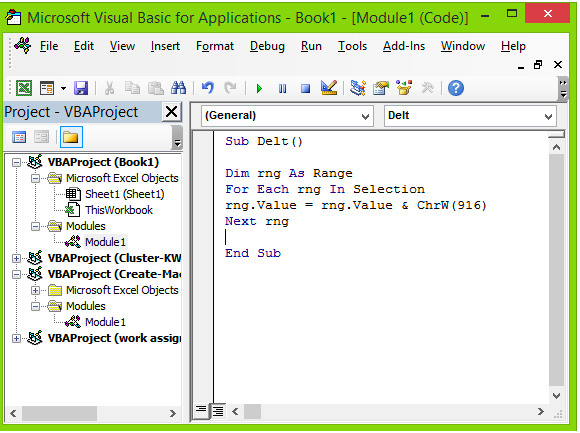Toggle Folders view in Project panel
The height and width of the screenshot is (433, 580).
[x=71, y=137]
